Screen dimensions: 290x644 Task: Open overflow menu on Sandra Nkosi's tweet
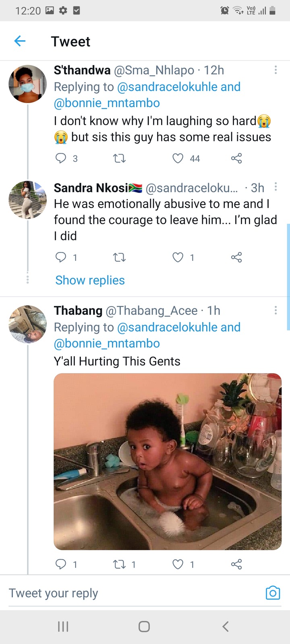275,186
